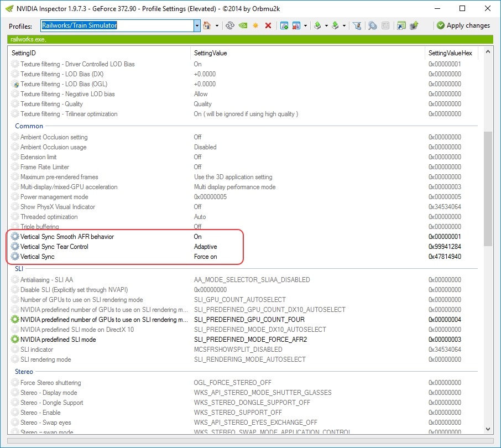Viewport: 501px width, 448px height.
Task: Click gear icon of Threaded optimization
Action: (x=15, y=217)
